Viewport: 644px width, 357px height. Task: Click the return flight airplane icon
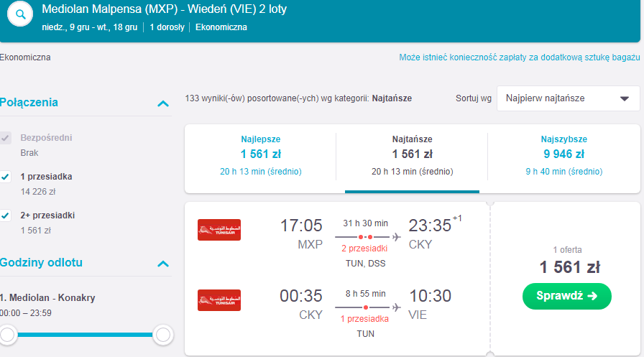(396, 307)
